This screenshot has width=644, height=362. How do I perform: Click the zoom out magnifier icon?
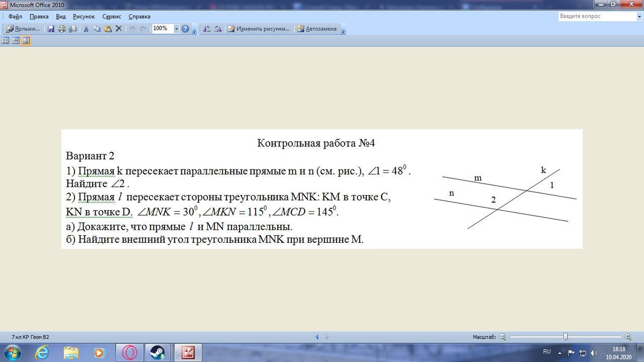tap(502, 337)
